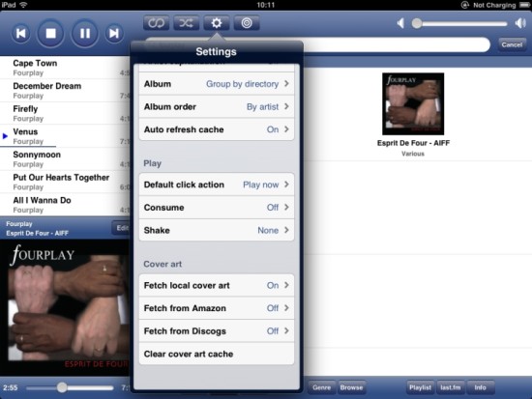Skip to the next track
The height and width of the screenshot is (399, 532).
114,33
